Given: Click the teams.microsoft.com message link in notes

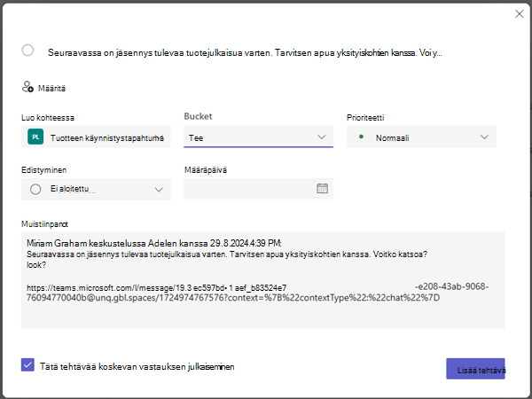Looking at the screenshot, I should (x=258, y=293).
